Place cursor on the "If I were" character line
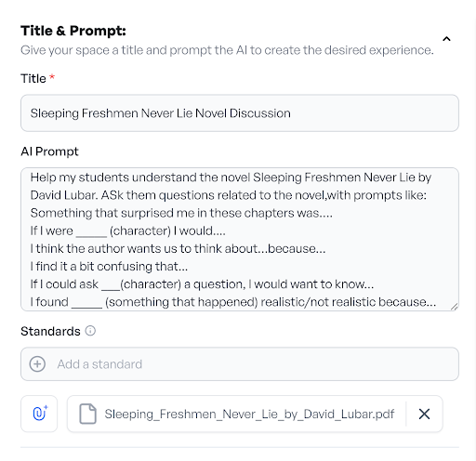 click(x=127, y=230)
